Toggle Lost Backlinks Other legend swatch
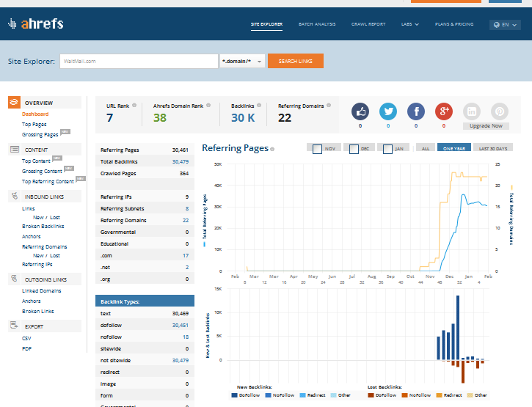532x407 pixels. click(477, 395)
